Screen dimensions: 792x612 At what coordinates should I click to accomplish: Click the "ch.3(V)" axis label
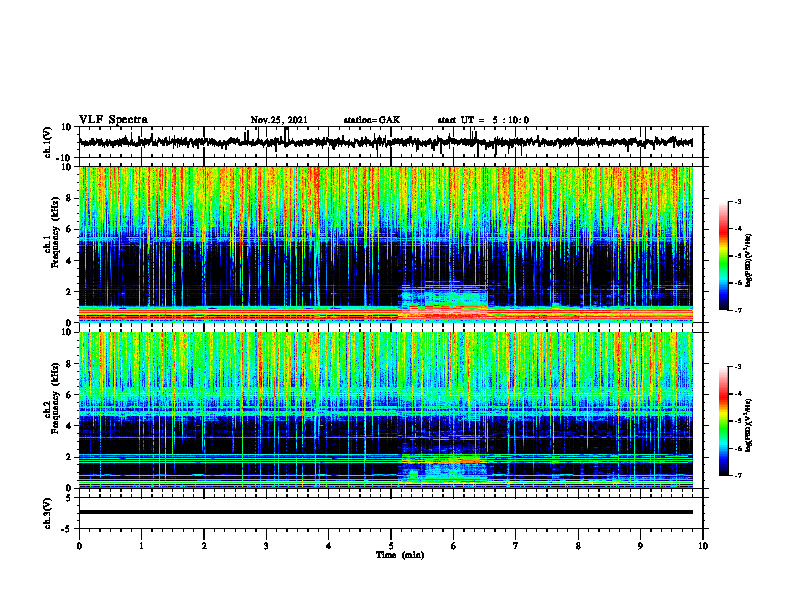pyautogui.click(x=48, y=514)
